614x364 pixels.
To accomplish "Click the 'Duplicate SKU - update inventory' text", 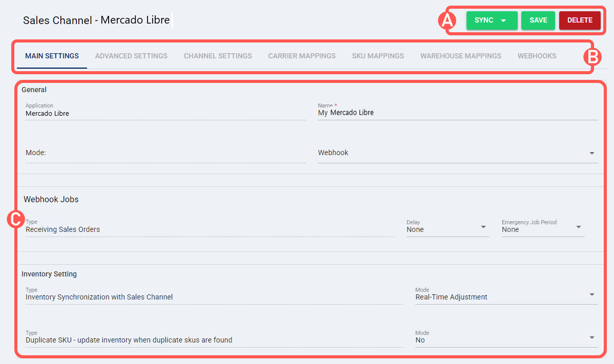I will [x=129, y=340].
